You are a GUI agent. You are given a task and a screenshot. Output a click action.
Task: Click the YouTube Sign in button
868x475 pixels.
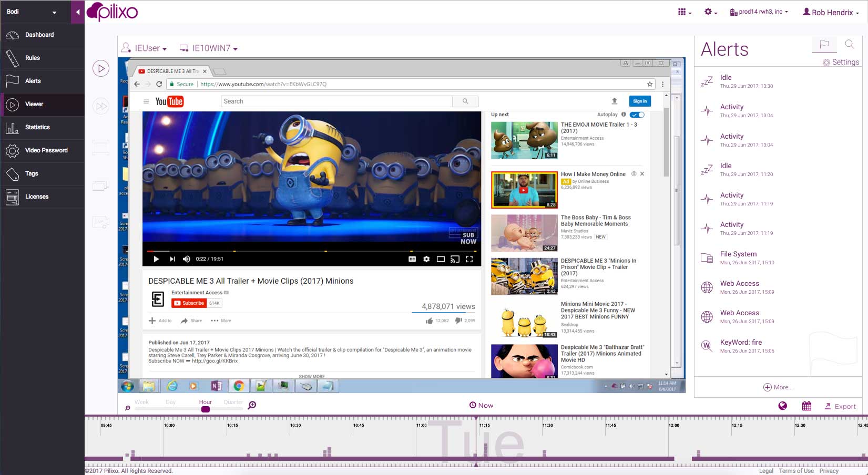[x=640, y=101]
